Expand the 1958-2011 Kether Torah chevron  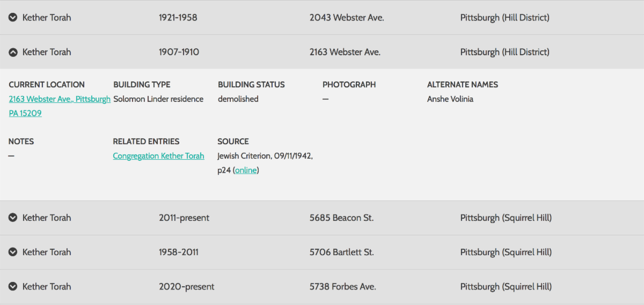pyautogui.click(x=13, y=252)
